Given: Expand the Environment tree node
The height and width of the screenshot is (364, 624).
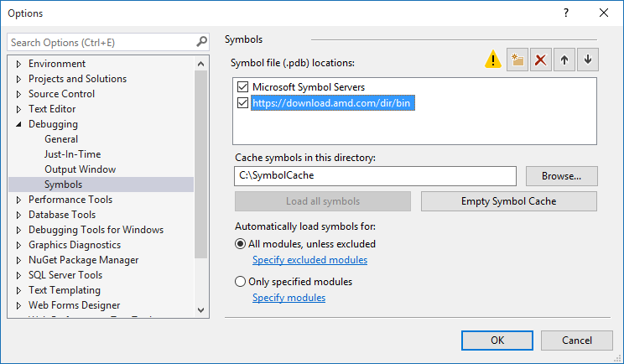Looking at the screenshot, I should 18,64.
